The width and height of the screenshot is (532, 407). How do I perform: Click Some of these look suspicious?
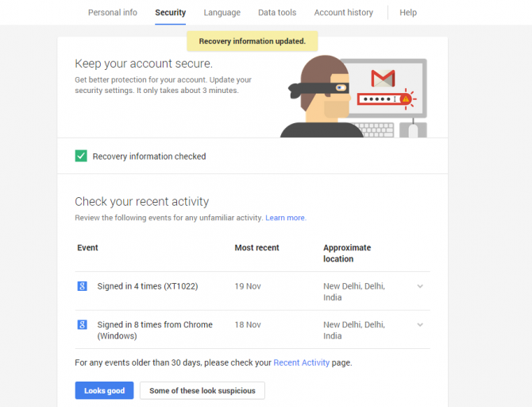202,390
